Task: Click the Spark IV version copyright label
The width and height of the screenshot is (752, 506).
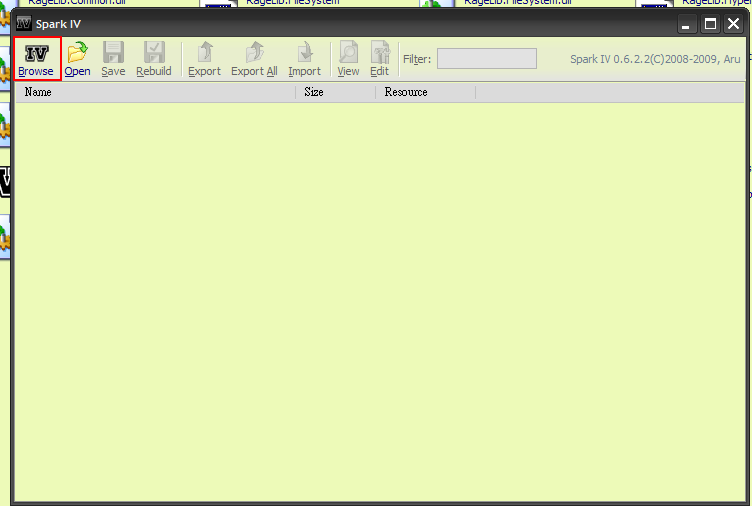Action: tap(656, 59)
